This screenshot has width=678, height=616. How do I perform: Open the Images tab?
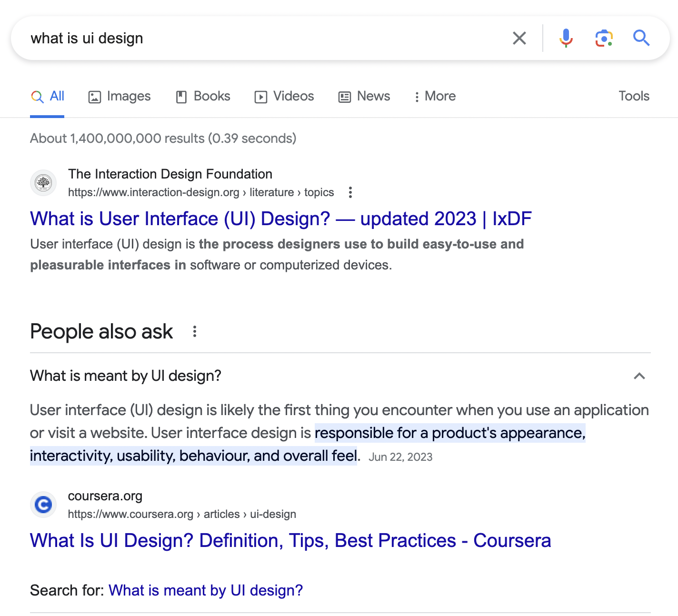coord(120,97)
